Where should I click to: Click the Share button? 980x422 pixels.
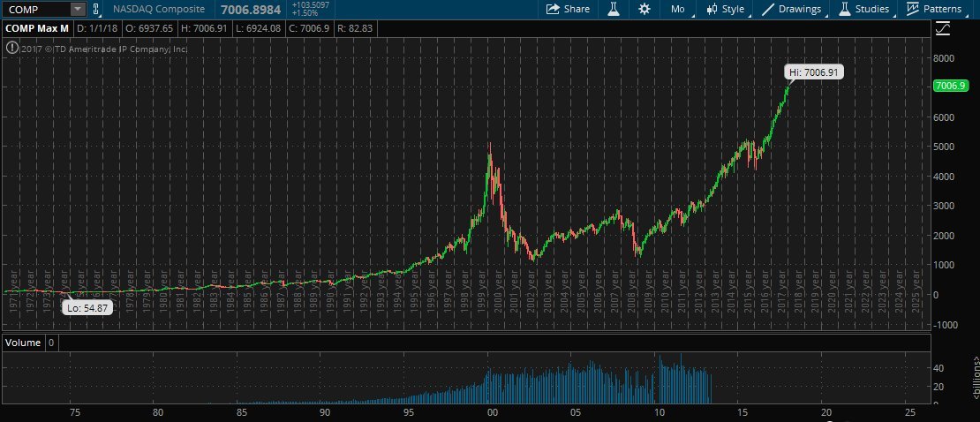(568, 10)
